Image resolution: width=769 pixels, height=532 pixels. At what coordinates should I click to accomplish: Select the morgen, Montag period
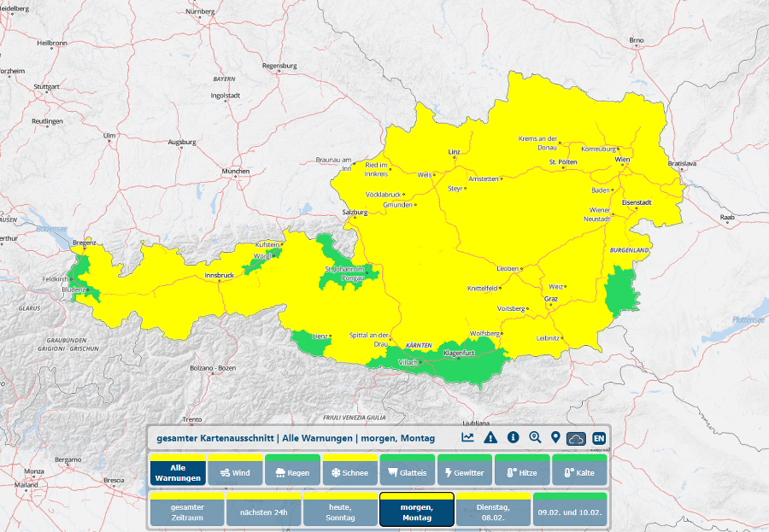point(417,510)
